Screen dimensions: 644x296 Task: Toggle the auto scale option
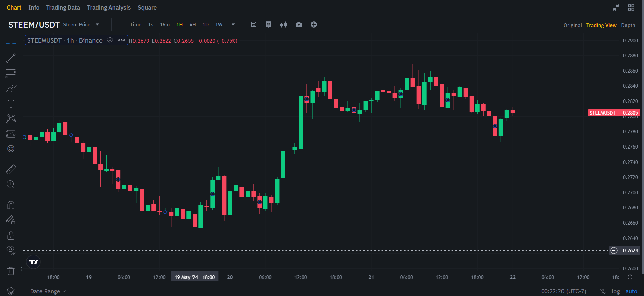tap(631, 291)
